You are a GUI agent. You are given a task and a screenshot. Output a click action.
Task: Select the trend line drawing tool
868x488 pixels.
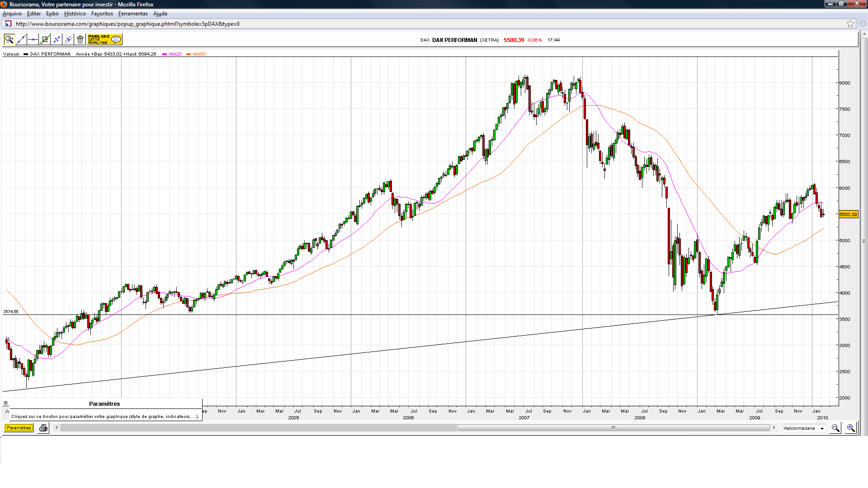[21, 40]
